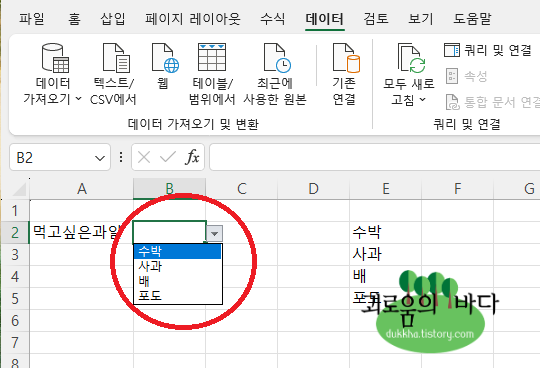
Task: Pick 배 from the dropdown list
Action: click(178, 281)
